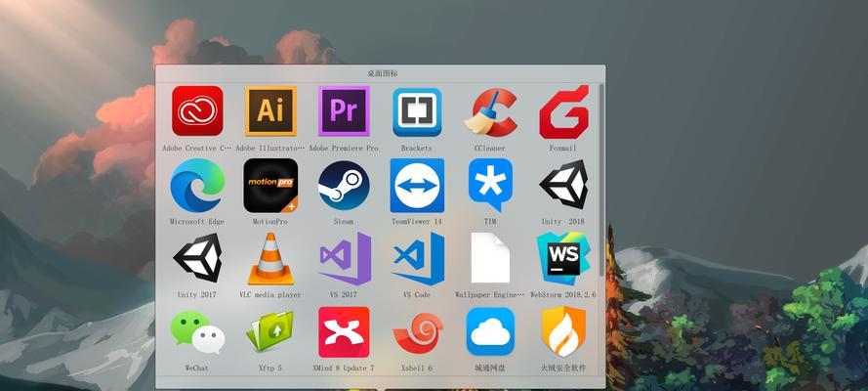Click the WeChat label text
The width and height of the screenshot is (868, 391).
197,368
